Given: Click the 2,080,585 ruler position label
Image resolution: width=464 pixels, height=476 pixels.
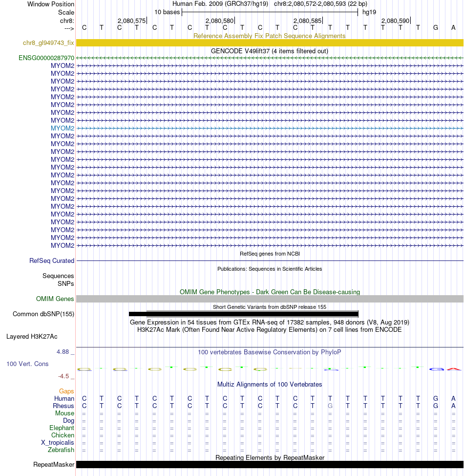Looking at the screenshot, I should coord(307,21).
